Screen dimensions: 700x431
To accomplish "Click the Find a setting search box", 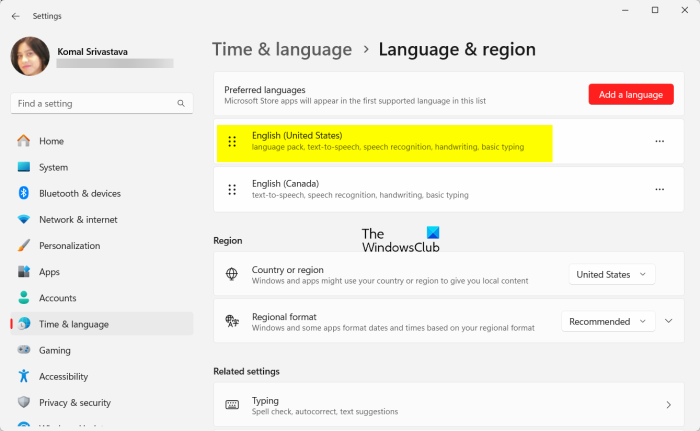I will (95, 103).
